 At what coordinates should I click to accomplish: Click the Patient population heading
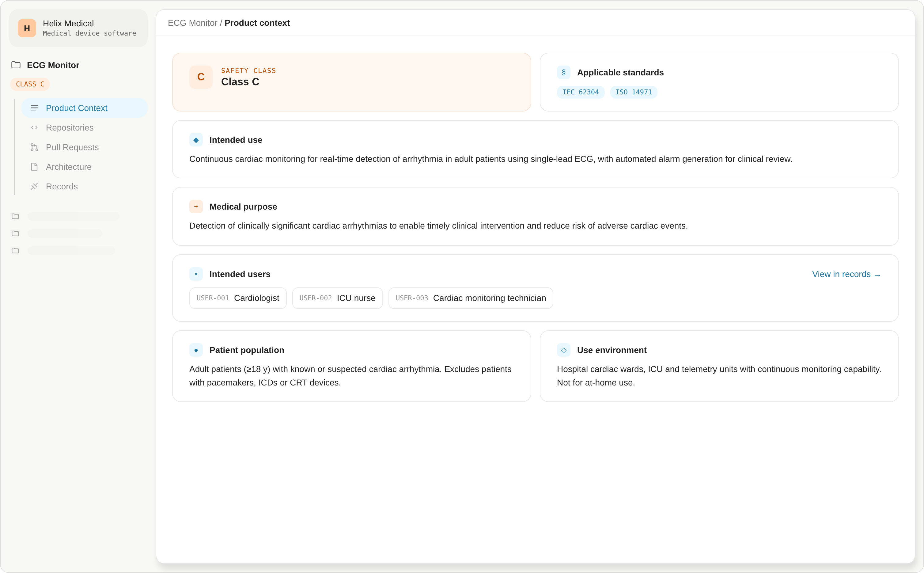pos(247,350)
